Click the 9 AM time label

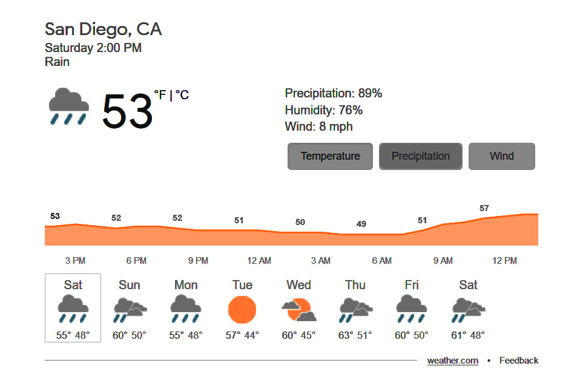tap(443, 261)
